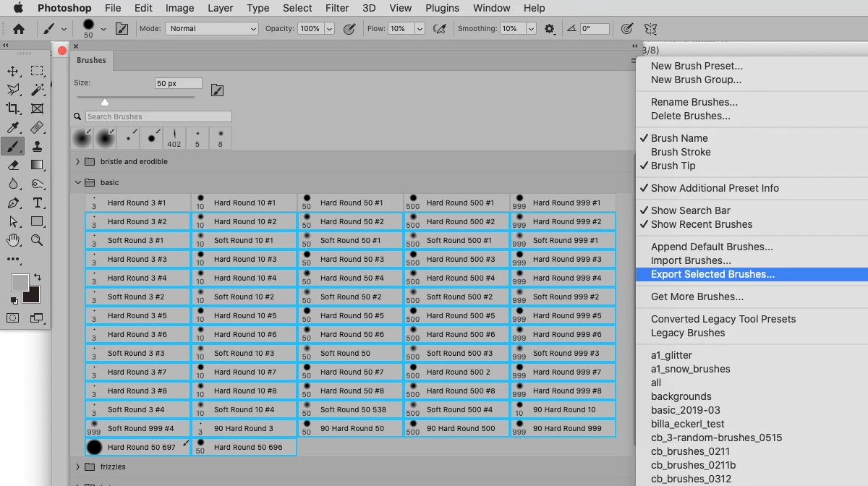Select the Eraser tool
The width and height of the screenshot is (868, 486).
point(13,166)
